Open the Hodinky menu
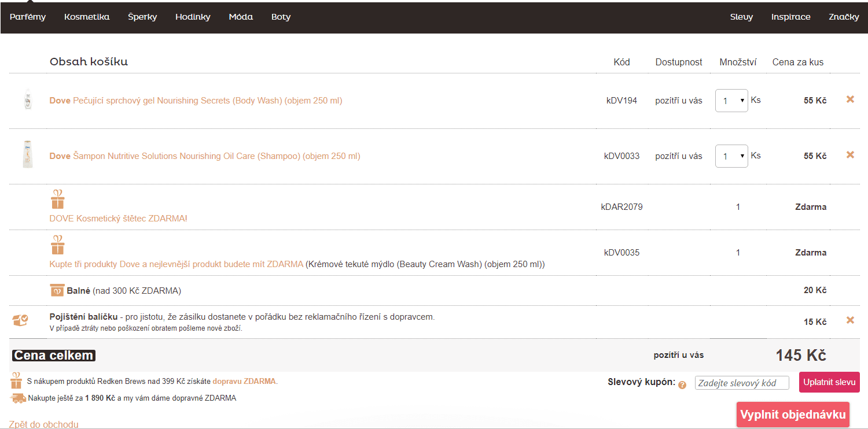 pyautogui.click(x=193, y=17)
